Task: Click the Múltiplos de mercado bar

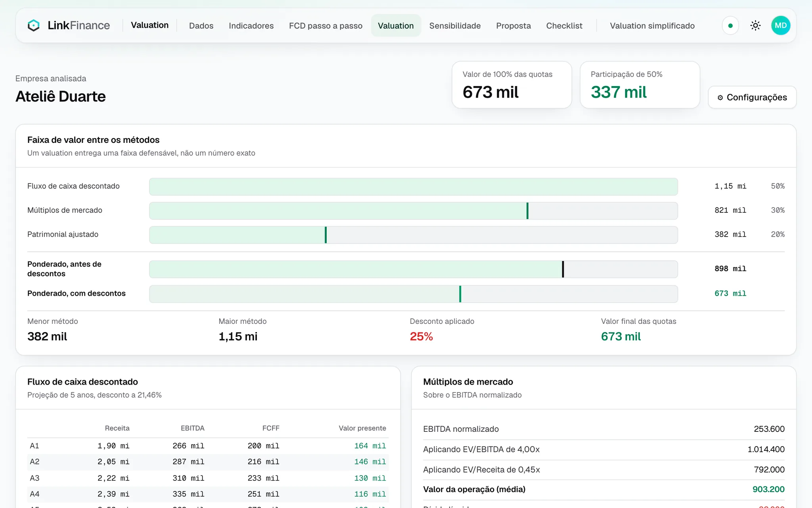Action: [413, 211]
